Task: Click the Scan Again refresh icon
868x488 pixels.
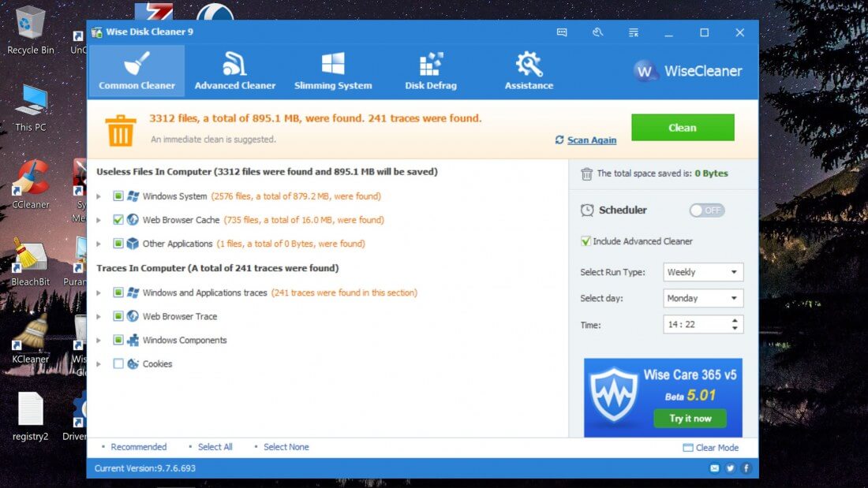Action: tap(559, 140)
